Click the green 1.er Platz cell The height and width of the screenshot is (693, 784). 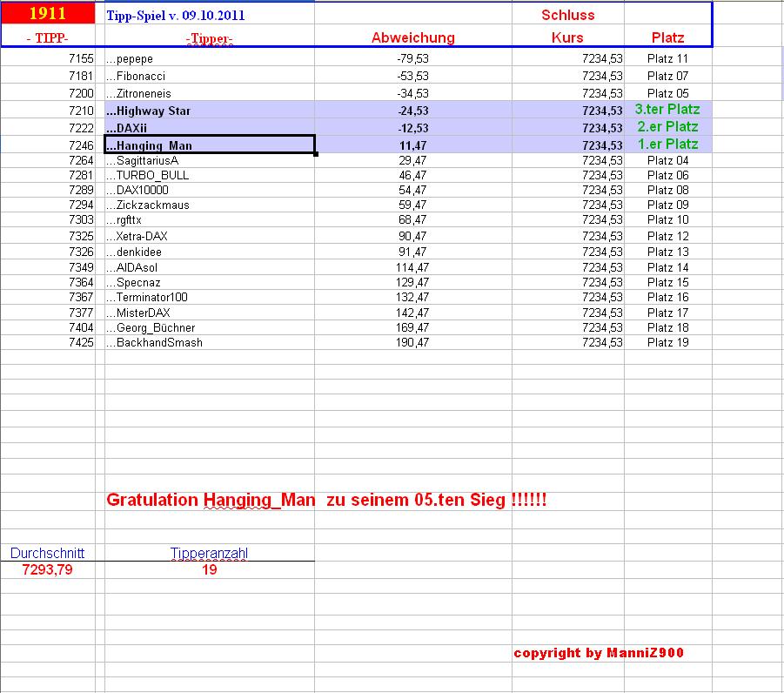[x=667, y=144]
